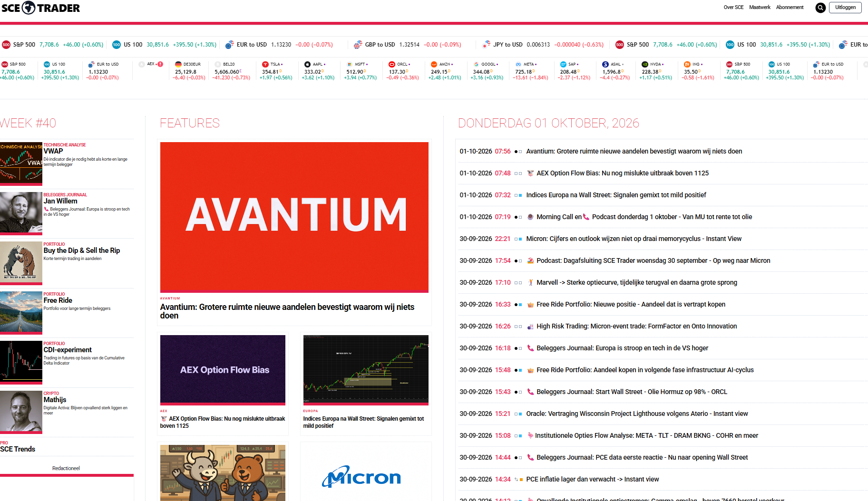Screen dimensions: 868x501
Task: Open 'PCE inflatie lager dan verwacht' news item
Action: pos(593,479)
